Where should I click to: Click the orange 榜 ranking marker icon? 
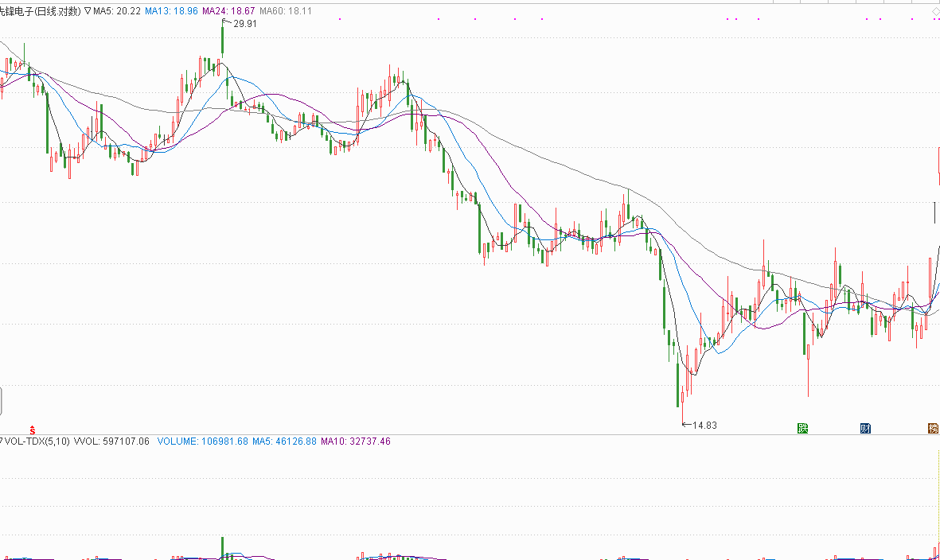click(933, 429)
